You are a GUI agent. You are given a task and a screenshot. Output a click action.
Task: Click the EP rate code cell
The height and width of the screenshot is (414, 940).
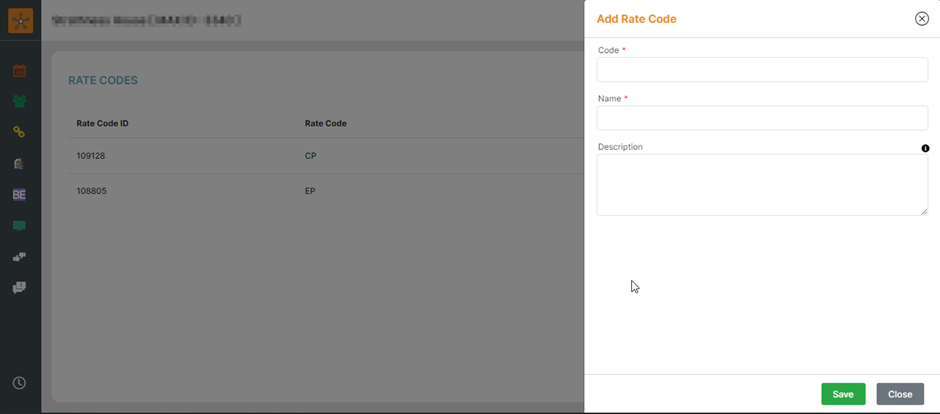(x=310, y=190)
